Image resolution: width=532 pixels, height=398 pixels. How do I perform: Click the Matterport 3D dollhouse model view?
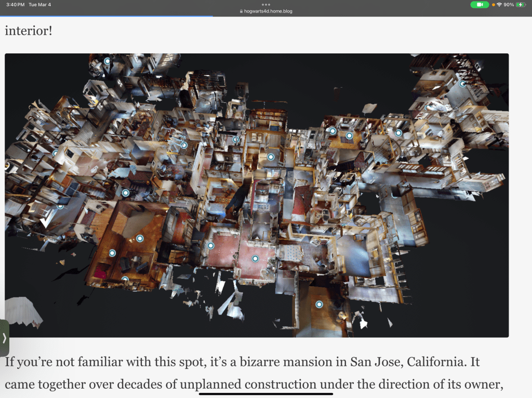[x=291, y=208]
